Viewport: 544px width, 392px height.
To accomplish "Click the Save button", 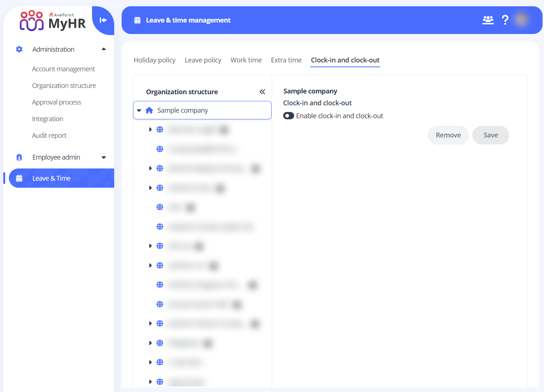I will (x=491, y=135).
